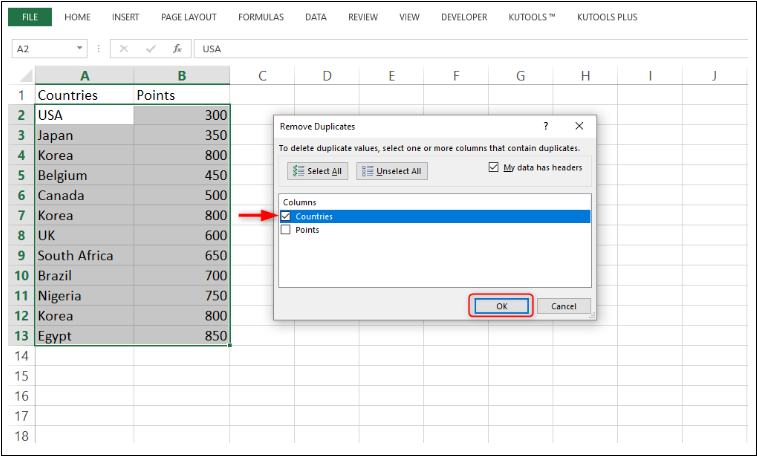Click the select-all corner of the worksheet
The height and width of the screenshot is (457, 757).
[21, 76]
